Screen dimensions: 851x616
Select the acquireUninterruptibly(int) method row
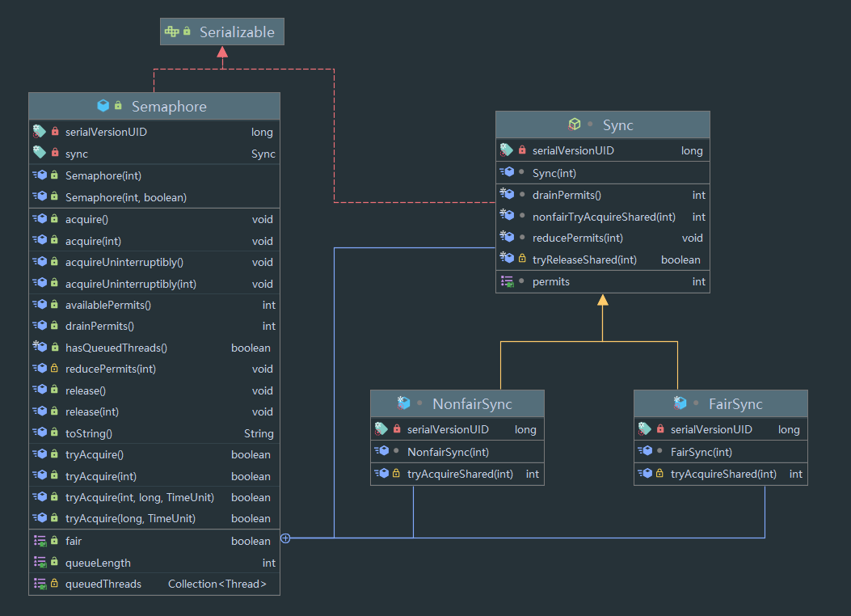point(131,284)
